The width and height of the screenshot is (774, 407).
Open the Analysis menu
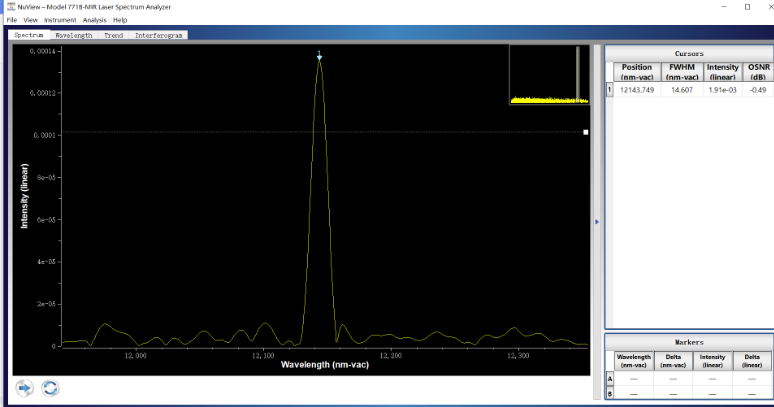click(95, 20)
